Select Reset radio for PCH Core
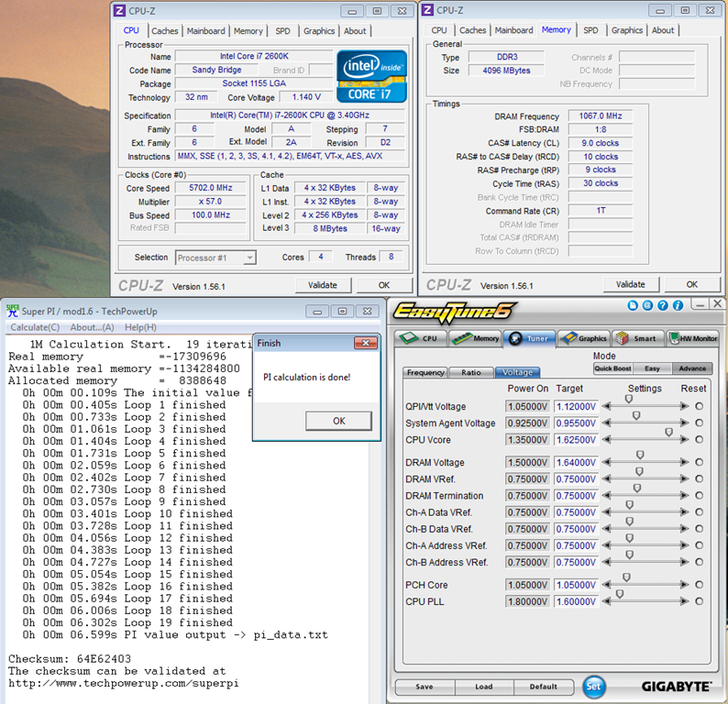The width and height of the screenshot is (728, 704). coord(700,585)
